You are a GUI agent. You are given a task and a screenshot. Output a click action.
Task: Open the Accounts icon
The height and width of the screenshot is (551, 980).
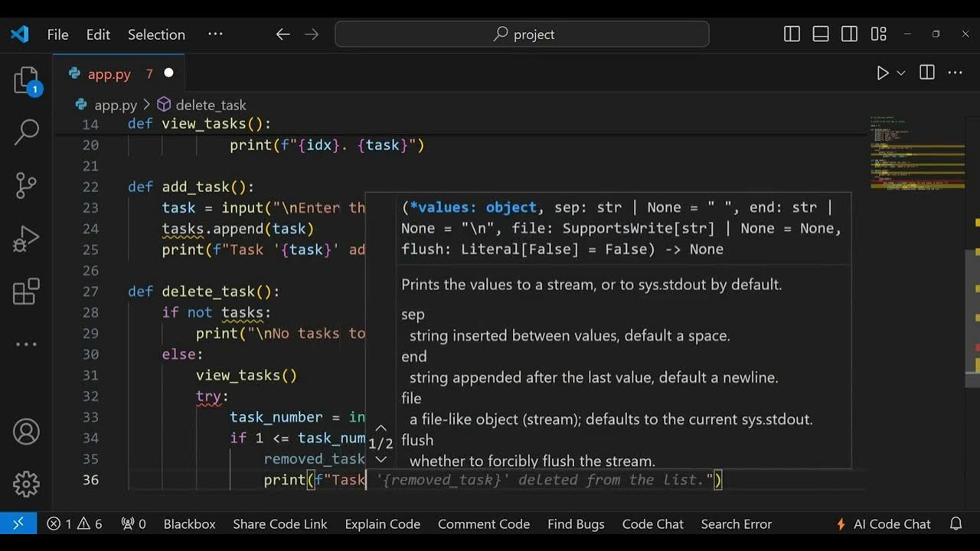[26, 432]
